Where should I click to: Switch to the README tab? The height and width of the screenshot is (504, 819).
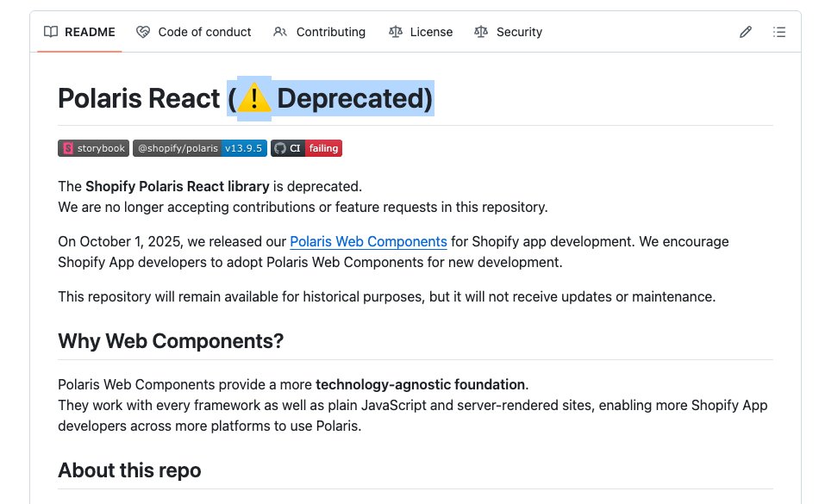click(x=89, y=31)
